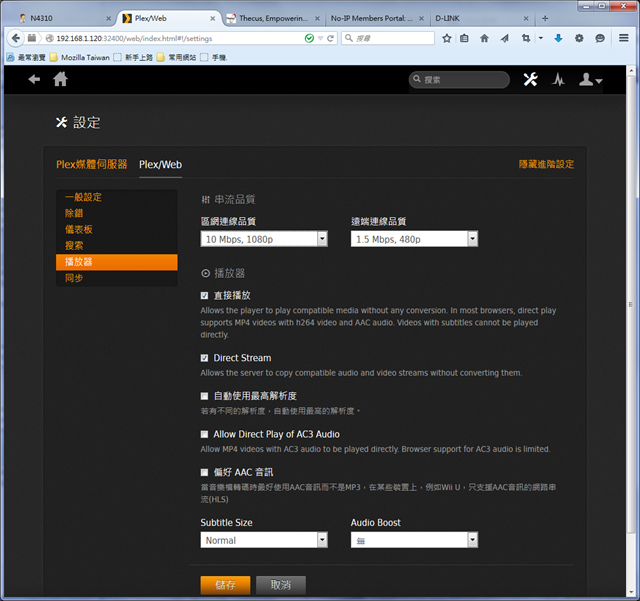
Task: Switch to the N4310 browser tab
Action: [x=61, y=18]
